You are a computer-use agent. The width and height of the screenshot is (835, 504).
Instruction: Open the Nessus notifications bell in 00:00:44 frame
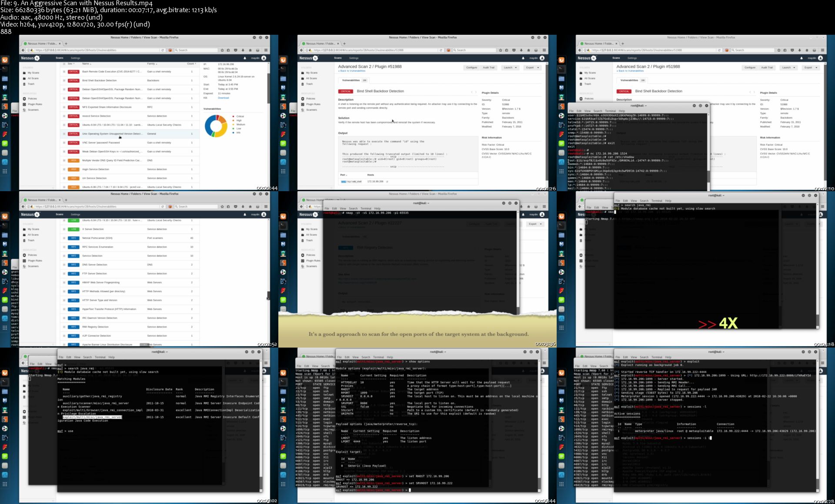pyautogui.click(x=244, y=58)
